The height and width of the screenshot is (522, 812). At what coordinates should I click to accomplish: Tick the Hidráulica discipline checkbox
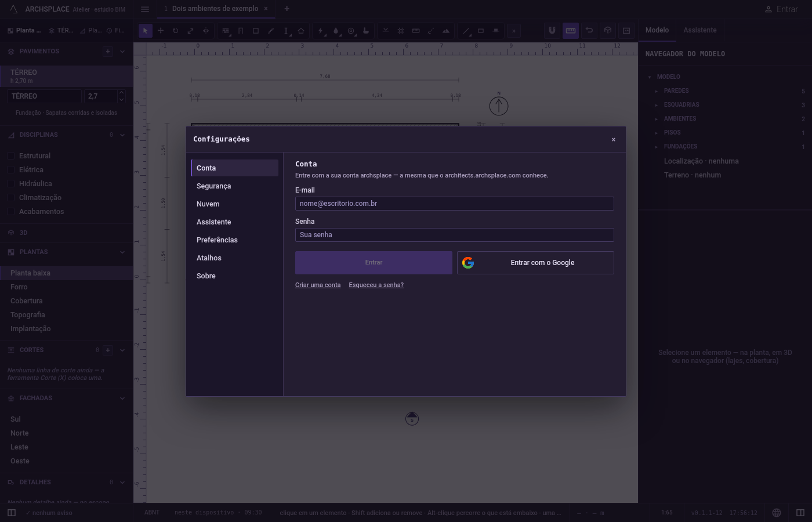pyautogui.click(x=11, y=184)
